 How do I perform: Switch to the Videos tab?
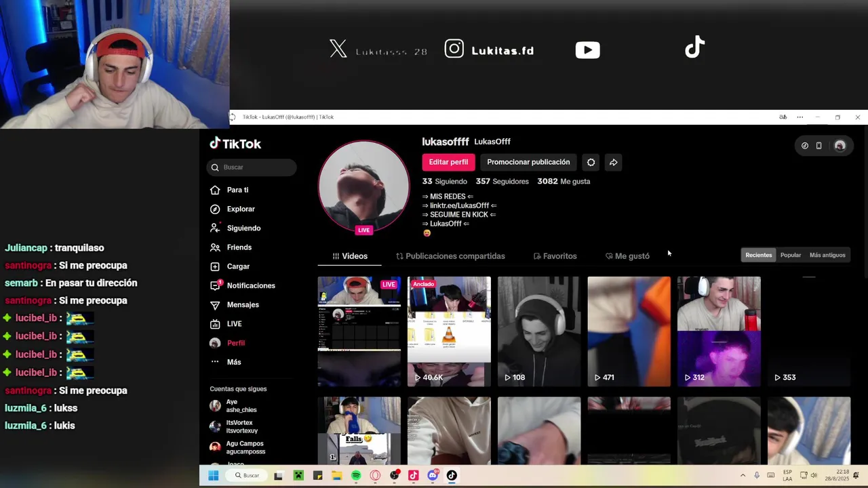350,256
